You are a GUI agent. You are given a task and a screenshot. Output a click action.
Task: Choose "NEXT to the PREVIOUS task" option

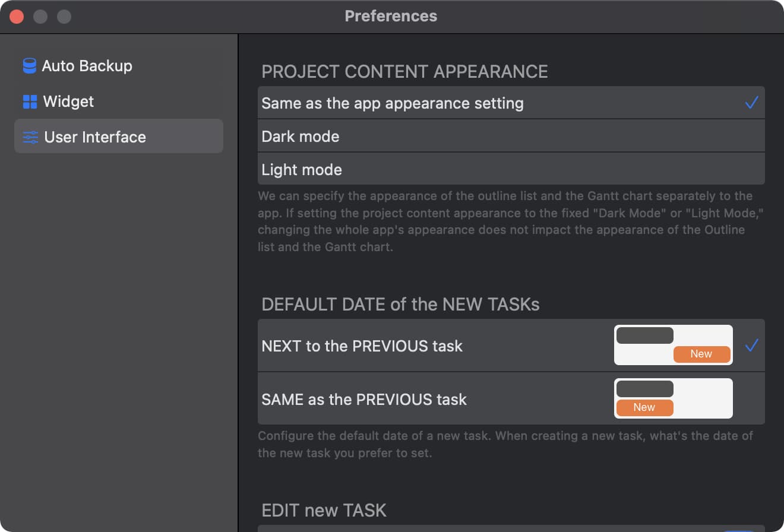click(x=362, y=346)
